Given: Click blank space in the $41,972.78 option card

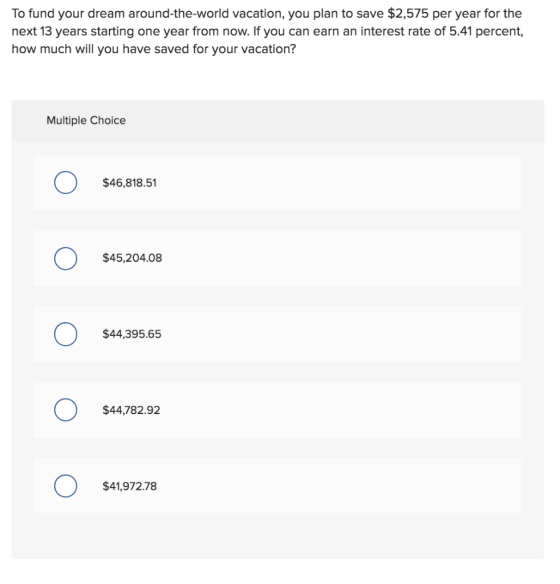Looking at the screenshot, I should (x=335, y=486).
